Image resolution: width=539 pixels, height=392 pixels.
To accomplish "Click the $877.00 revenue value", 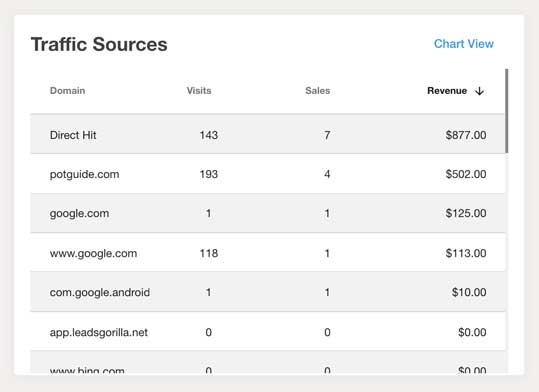I will coord(466,135).
